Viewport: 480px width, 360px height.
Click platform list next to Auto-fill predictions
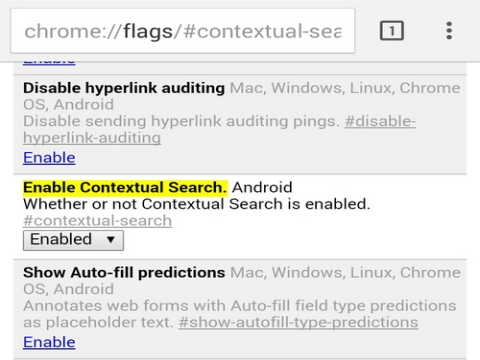[242, 281]
